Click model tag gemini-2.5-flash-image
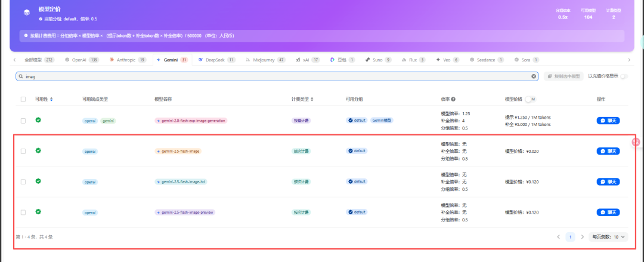This screenshot has height=262, width=644. 178,151
